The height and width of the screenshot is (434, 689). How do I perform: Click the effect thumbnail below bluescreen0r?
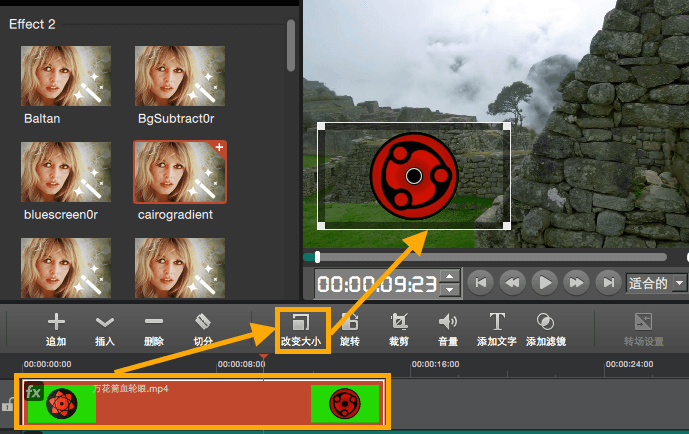(66, 268)
